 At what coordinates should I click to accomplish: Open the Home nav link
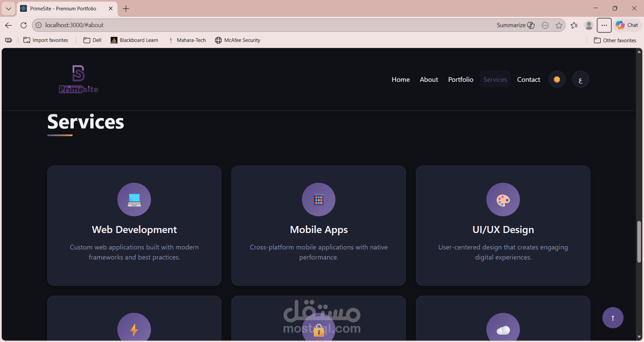coord(400,79)
